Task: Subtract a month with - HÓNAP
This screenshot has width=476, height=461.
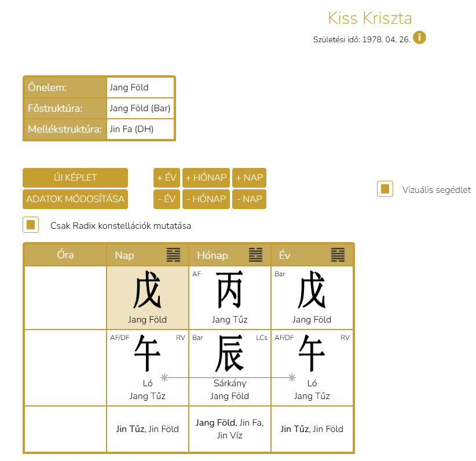Action: tap(206, 199)
